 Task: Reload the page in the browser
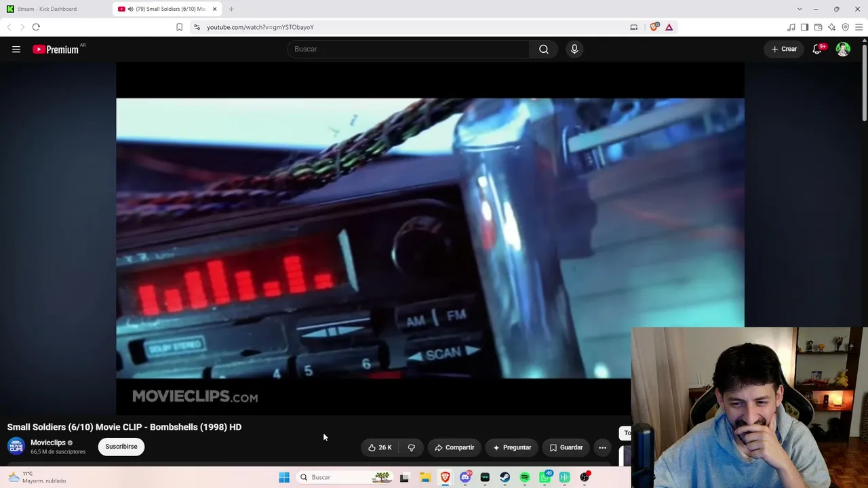pos(36,27)
